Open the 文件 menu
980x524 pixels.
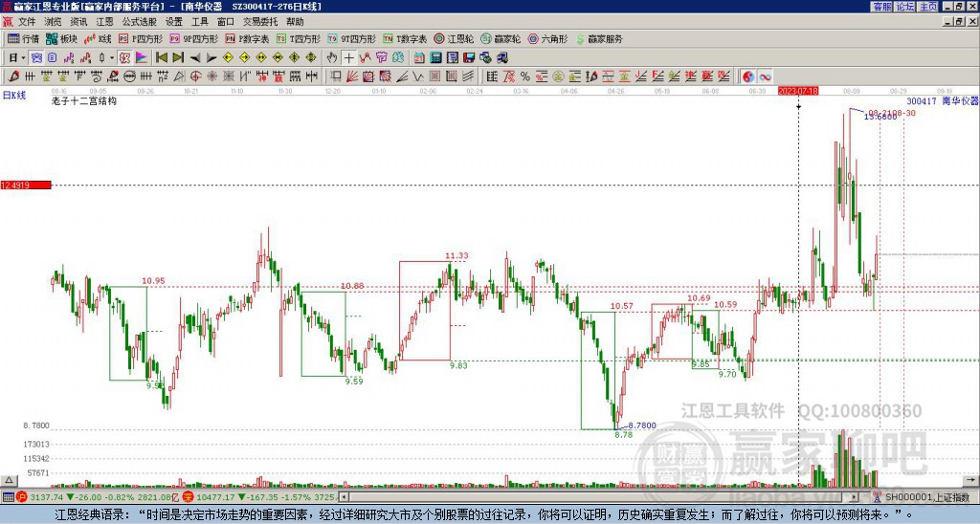pyautogui.click(x=27, y=22)
